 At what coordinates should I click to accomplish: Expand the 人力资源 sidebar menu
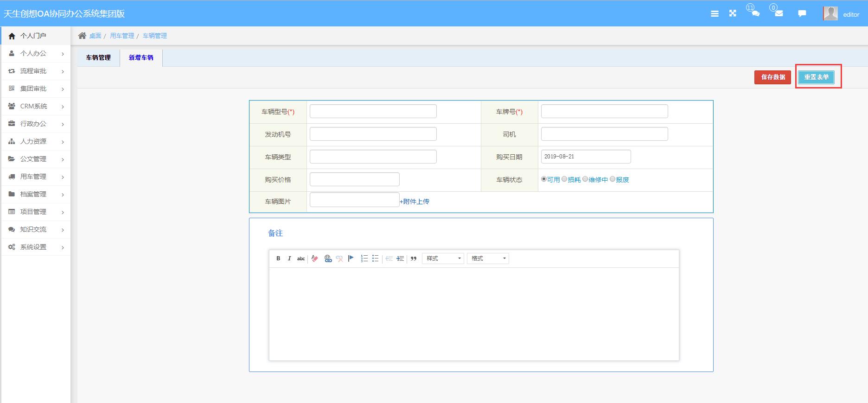tap(36, 142)
